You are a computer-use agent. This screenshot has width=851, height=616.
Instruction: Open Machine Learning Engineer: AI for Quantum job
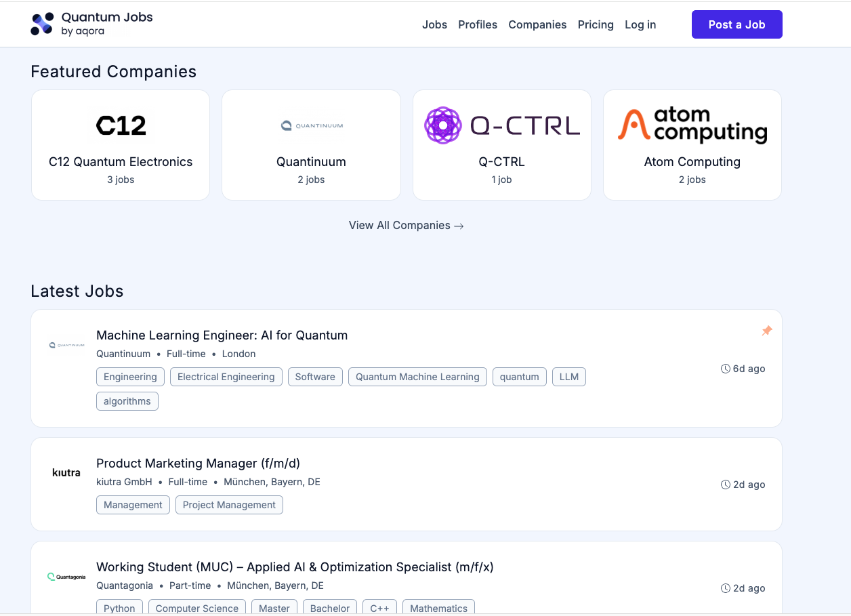pos(222,335)
